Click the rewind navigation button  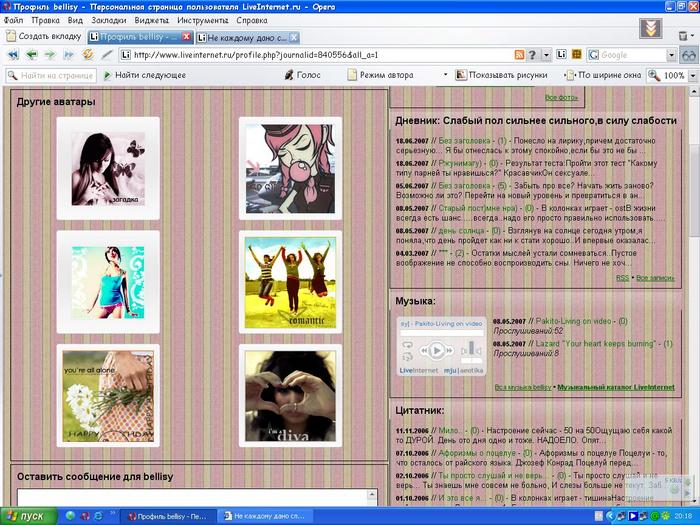pyautogui.click(x=13, y=55)
